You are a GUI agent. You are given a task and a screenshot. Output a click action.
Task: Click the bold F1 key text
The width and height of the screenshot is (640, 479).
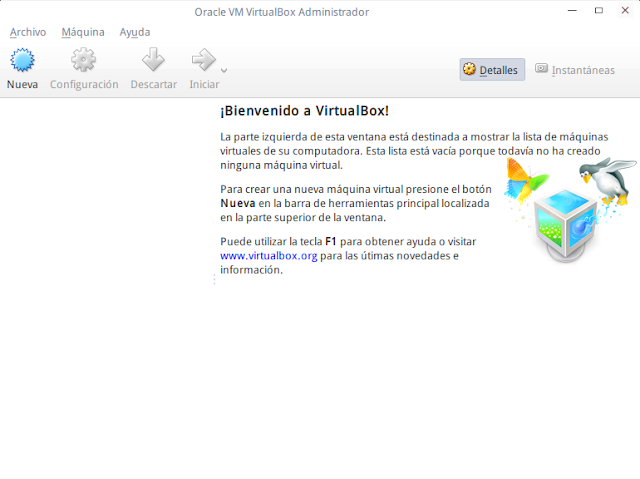(330, 242)
